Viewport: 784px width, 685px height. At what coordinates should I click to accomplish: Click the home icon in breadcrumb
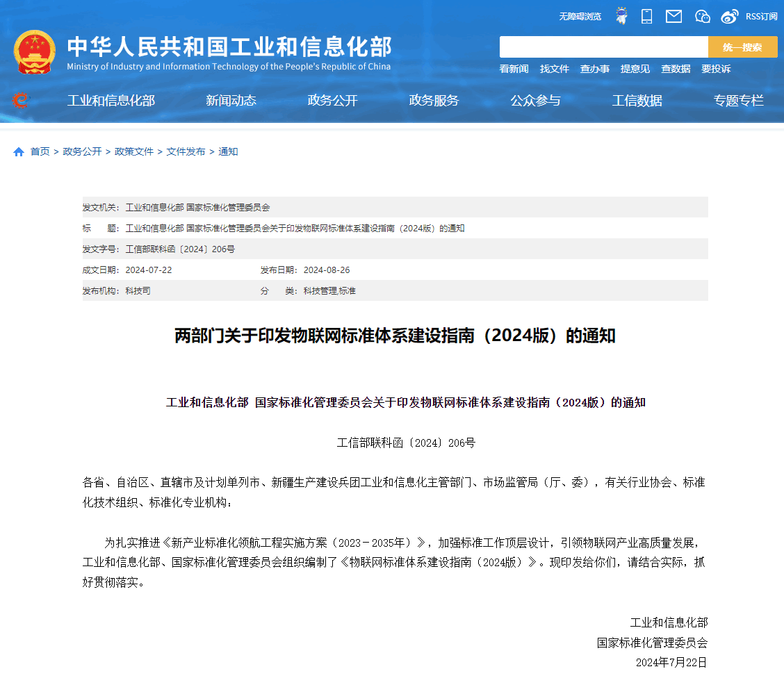pyautogui.click(x=19, y=152)
